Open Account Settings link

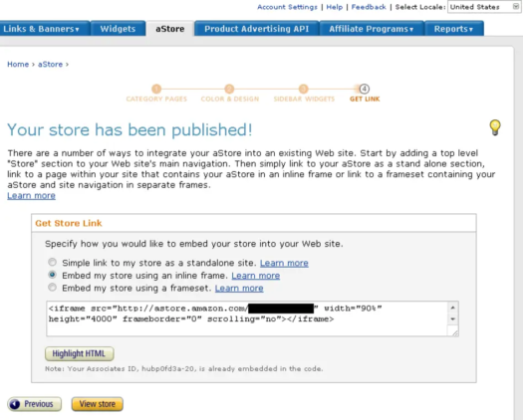tap(287, 7)
